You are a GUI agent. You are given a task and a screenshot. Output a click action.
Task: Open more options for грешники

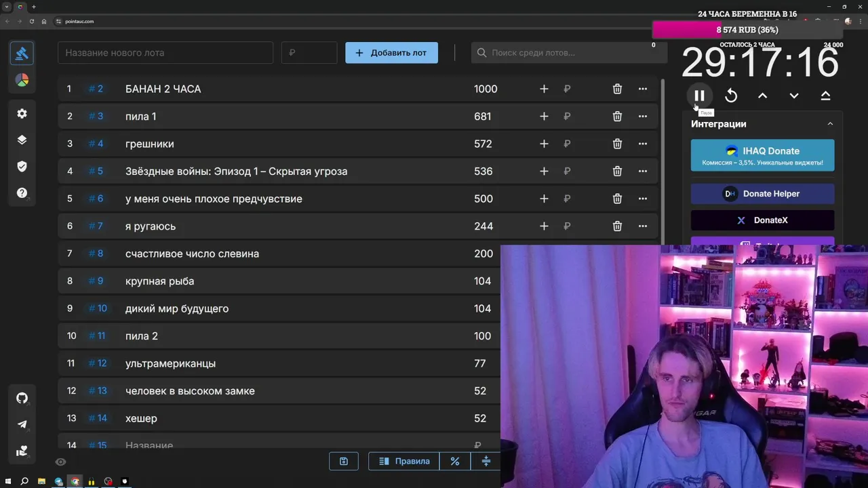coord(643,144)
